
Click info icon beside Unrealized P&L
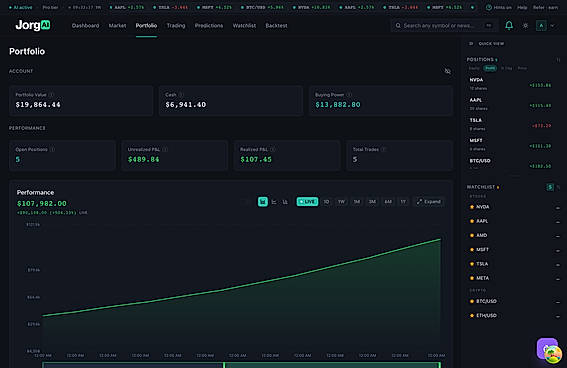click(165, 149)
